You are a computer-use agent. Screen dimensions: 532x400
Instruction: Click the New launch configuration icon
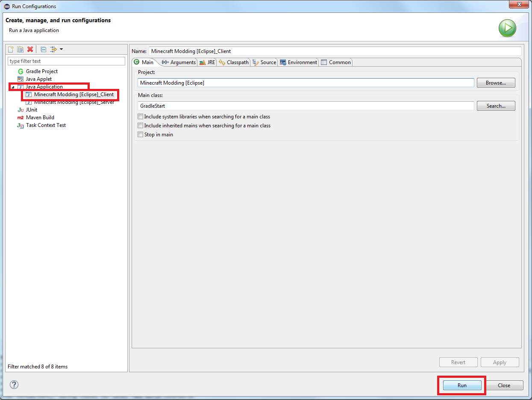coord(11,49)
